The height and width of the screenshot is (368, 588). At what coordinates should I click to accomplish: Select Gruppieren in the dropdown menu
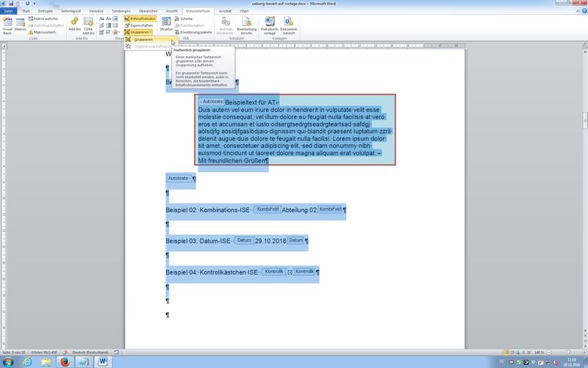pos(143,40)
